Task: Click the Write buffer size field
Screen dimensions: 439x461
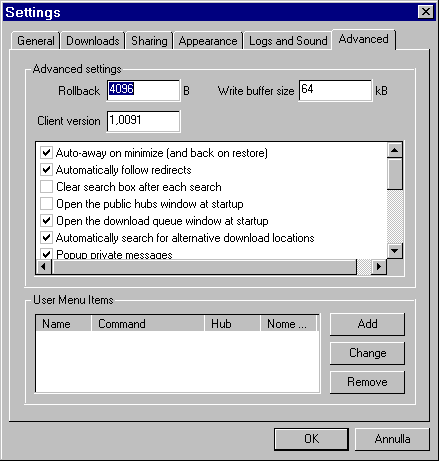Action: (335, 90)
